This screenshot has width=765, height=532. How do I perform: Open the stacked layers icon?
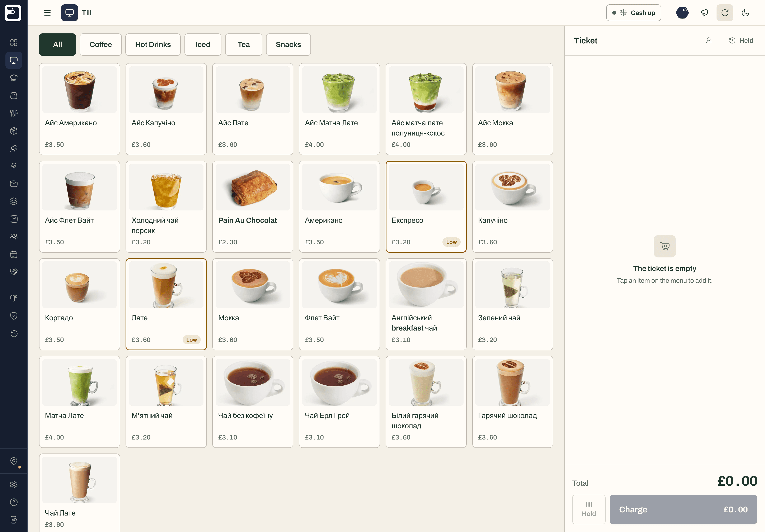(14, 201)
